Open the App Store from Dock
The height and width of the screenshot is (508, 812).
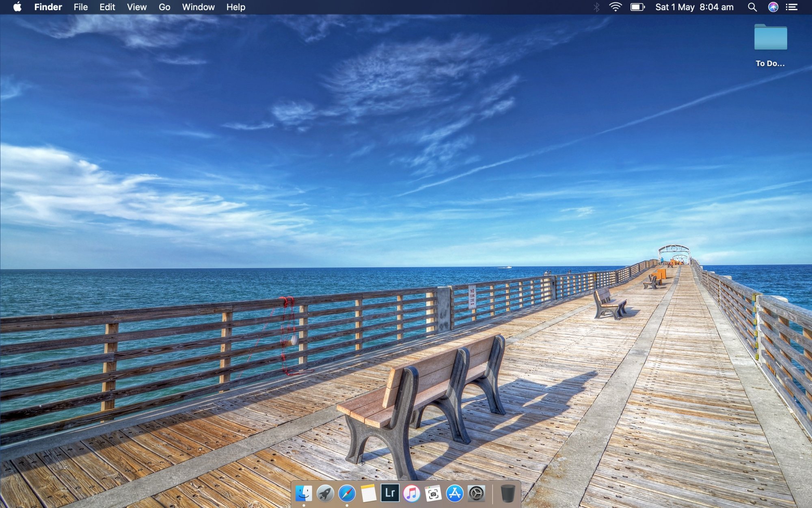click(454, 493)
